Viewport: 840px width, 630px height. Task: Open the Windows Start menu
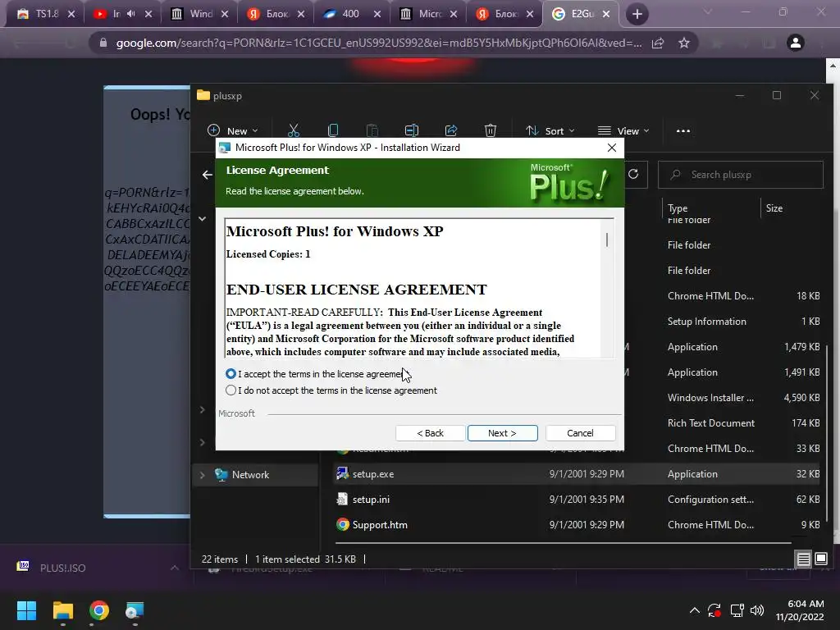tap(26, 610)
